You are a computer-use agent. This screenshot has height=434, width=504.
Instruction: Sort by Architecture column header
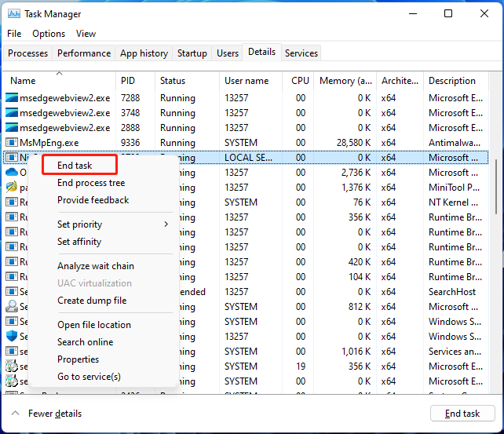(x=400, y=81)
